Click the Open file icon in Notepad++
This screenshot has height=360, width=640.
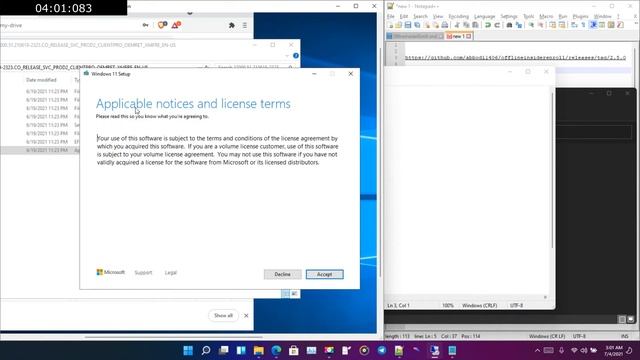[x=399, y=25]
